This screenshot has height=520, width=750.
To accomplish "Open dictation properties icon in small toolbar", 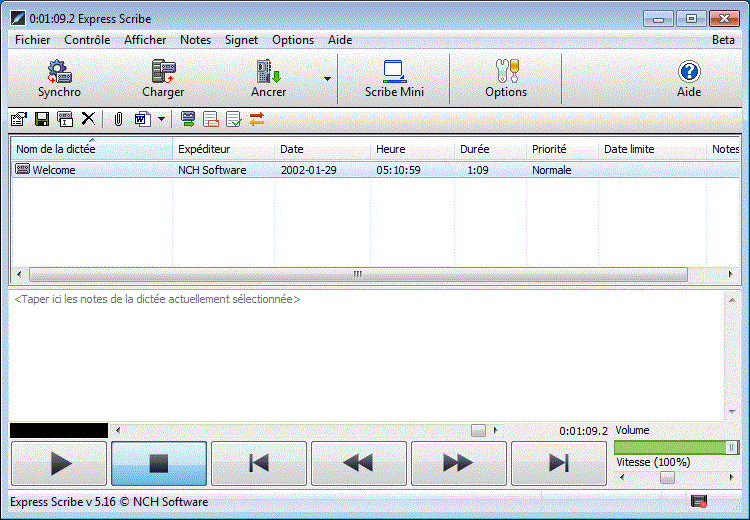I will click(19, 119).
